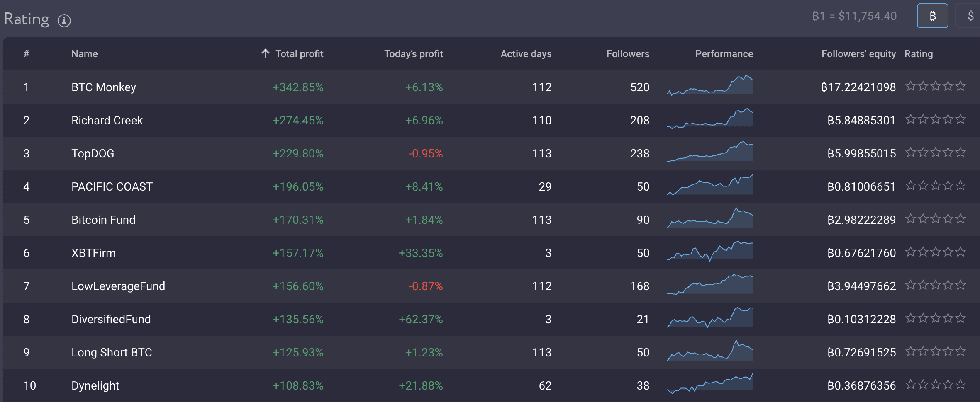Switch currency display to dollars
Screen dimensions: 980x402
tap(970, 16)
